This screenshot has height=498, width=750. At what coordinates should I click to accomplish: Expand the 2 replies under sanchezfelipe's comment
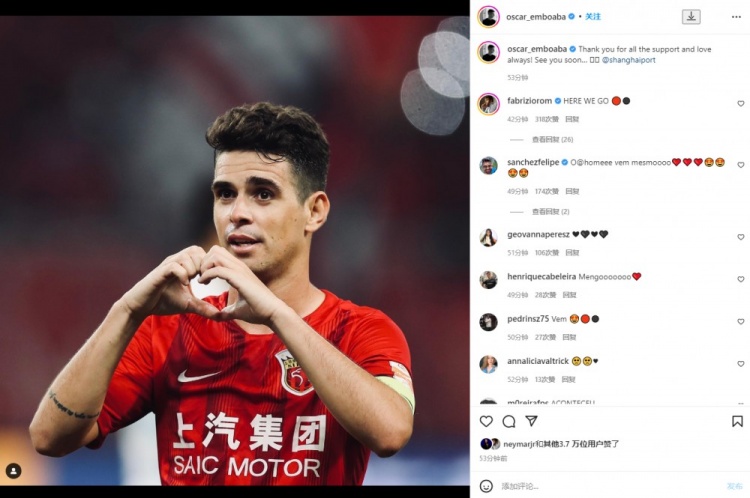coord(551,211)
